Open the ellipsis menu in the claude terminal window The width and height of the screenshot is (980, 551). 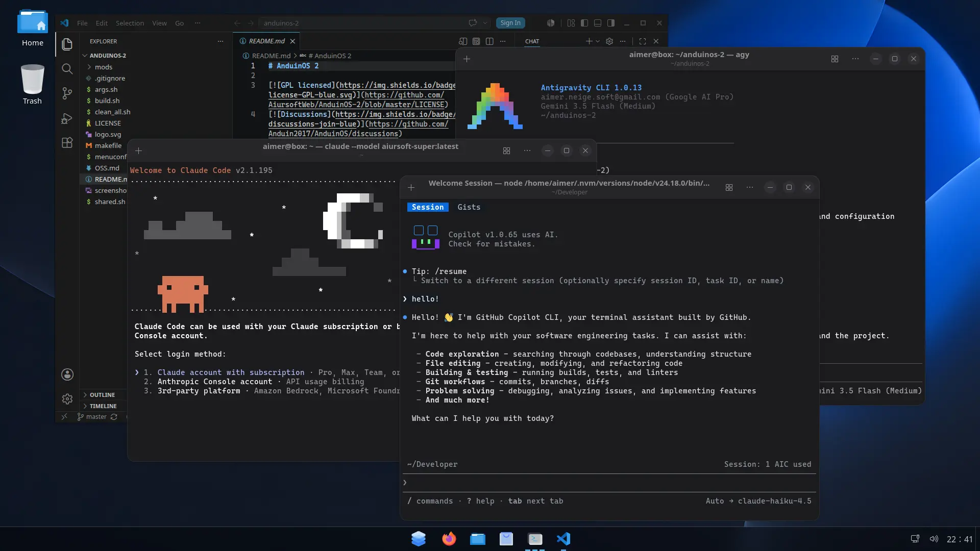click(x=527, y=151)
